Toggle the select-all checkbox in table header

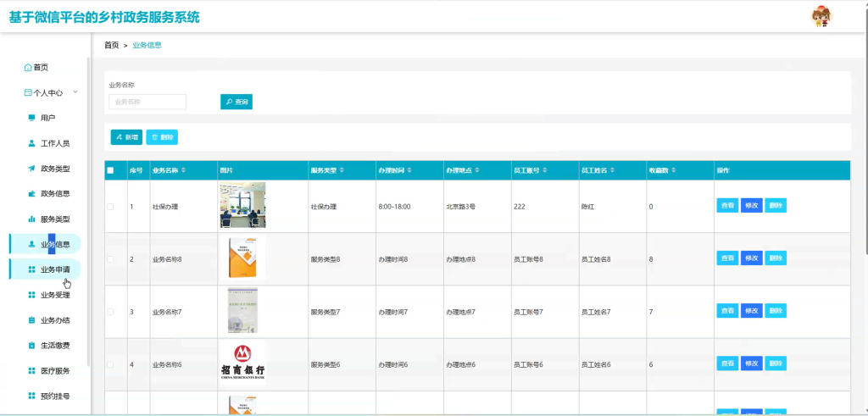[x=110, y=170]
